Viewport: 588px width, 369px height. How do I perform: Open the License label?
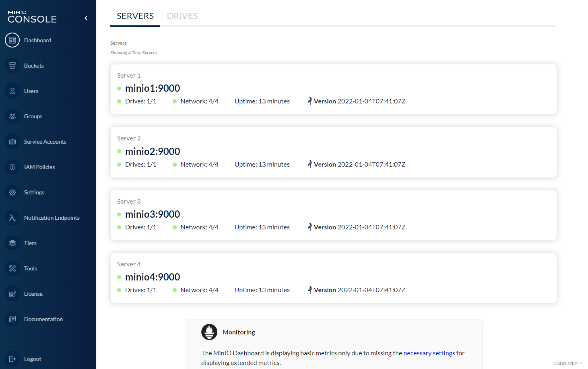(33, 294)
